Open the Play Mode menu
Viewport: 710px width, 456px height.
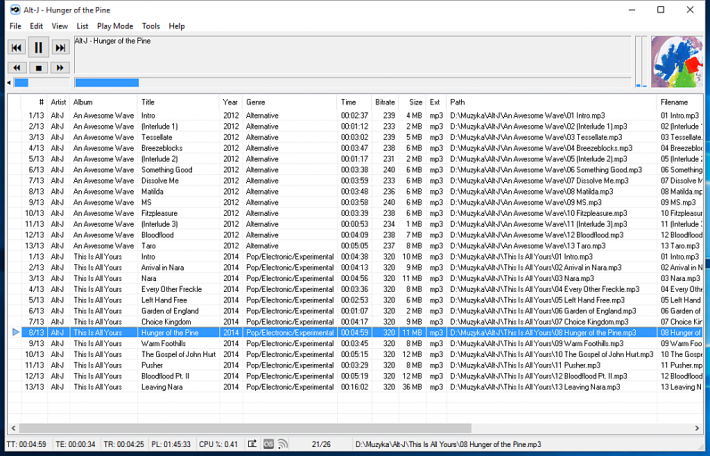point(115,26)
